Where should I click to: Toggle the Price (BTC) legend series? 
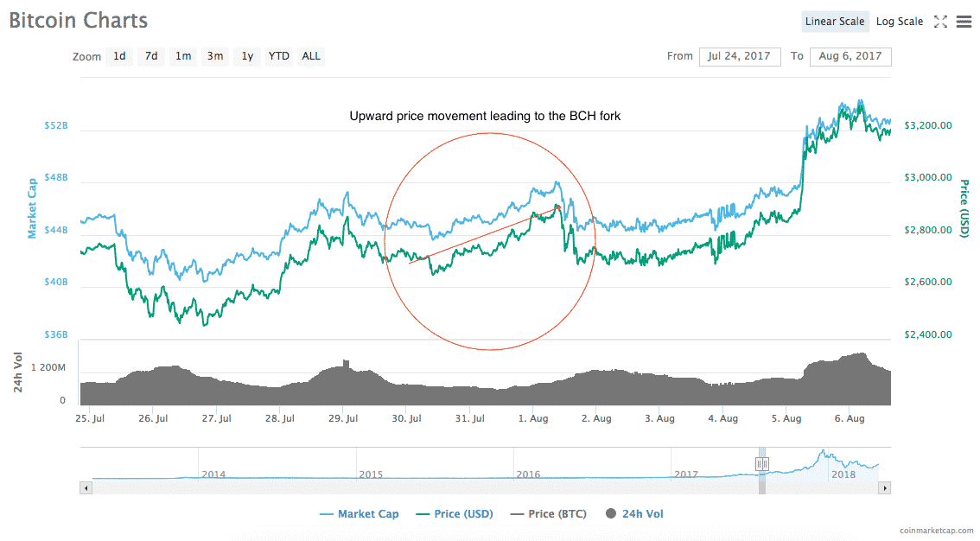click(548, 514)
